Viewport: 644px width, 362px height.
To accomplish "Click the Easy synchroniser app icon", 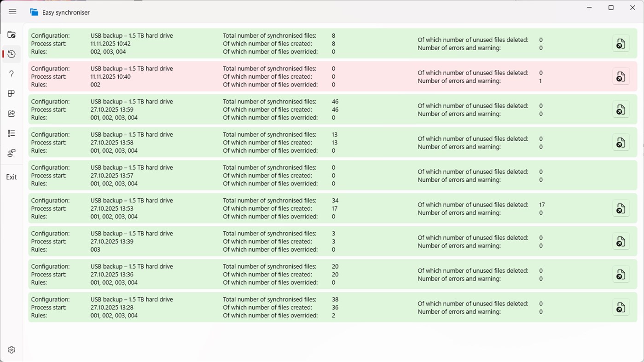I will tap(34, 12).
